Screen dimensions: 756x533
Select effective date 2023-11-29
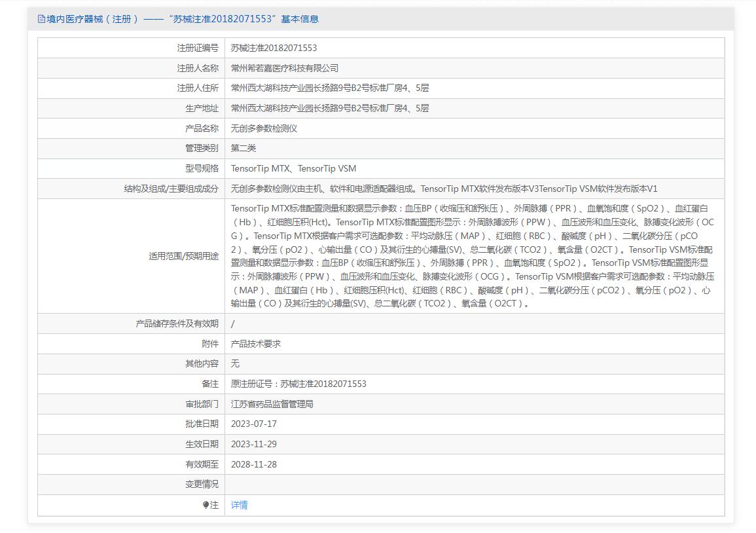click(x=254, y=444)
